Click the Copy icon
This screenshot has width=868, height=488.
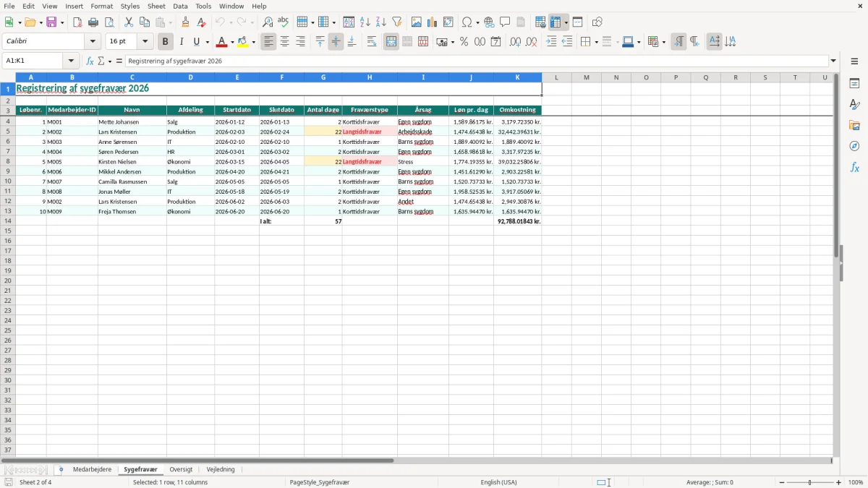pyautogui.click(x=145, y=22)
